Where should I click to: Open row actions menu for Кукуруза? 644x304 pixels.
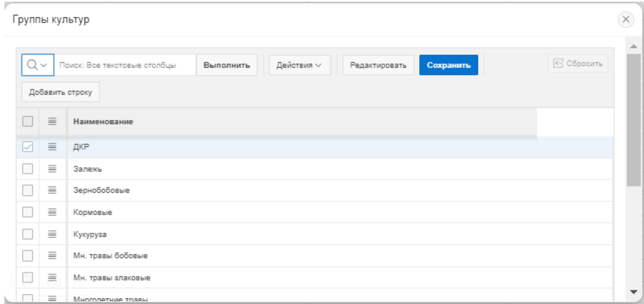point(52,235)
